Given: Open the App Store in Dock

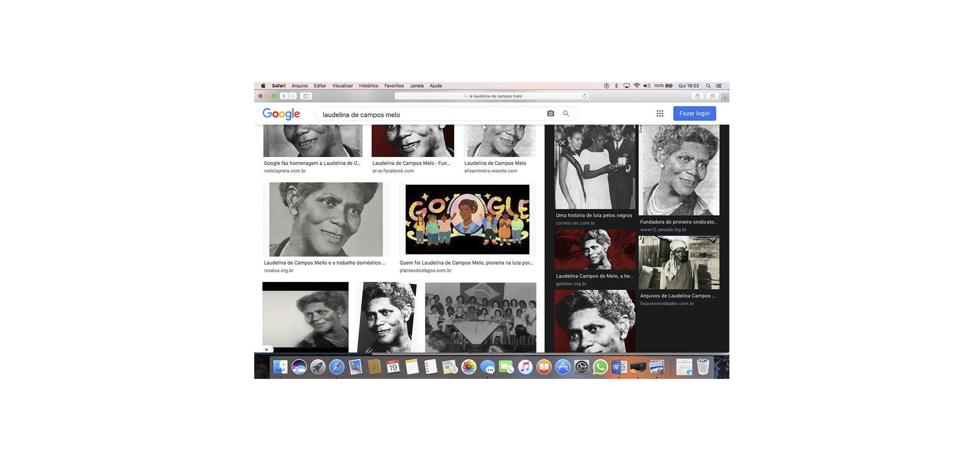Looking at the screenshot, I should (562, 367).
